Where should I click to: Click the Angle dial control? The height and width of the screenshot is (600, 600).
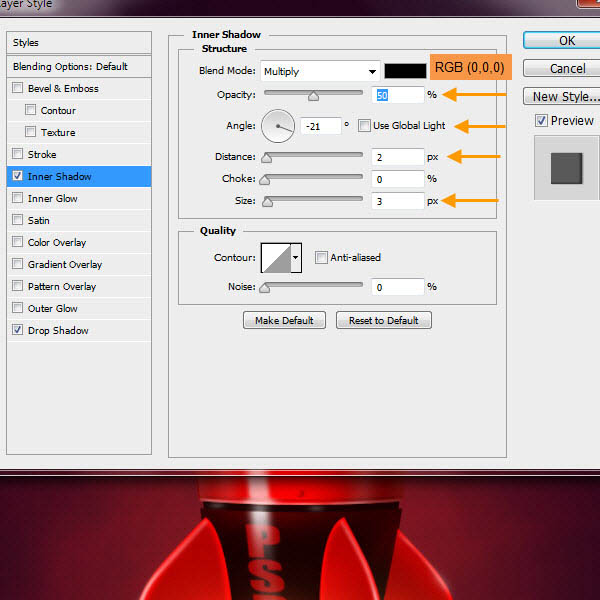click(x=278, y=126)
